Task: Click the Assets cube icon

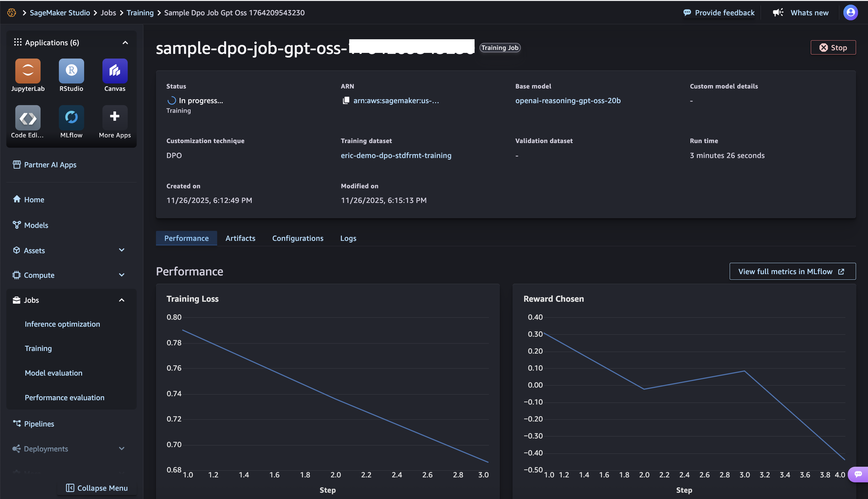Action: 16,250
